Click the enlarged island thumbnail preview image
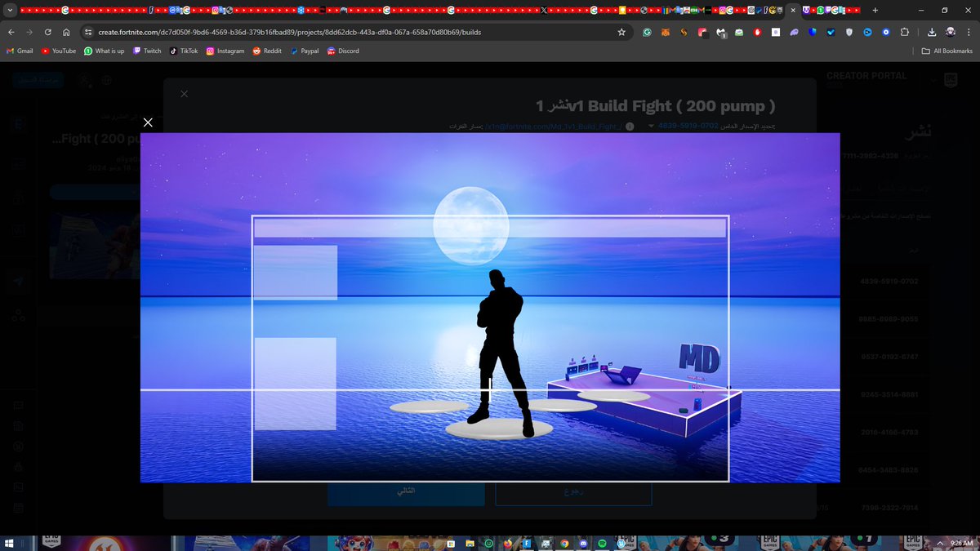 pos(490,308)
